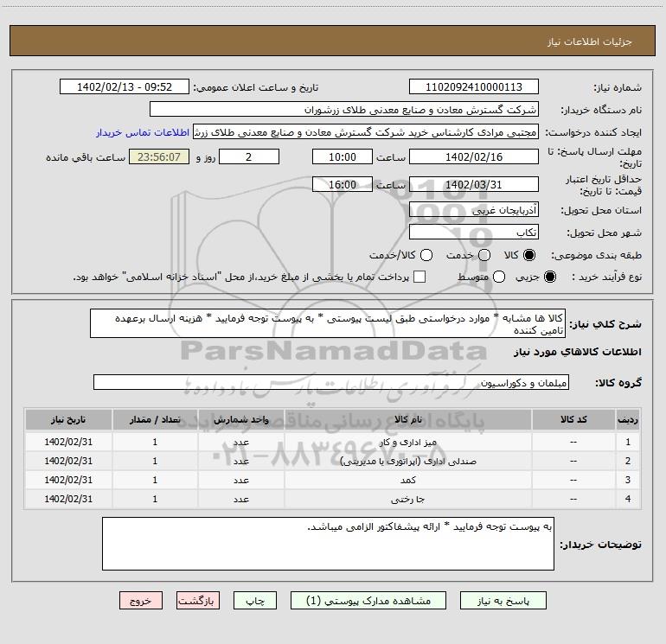Screen dimensions: 666x644
Task: Click the شرح کلی نیاز description box
Action: click(328, 324)
